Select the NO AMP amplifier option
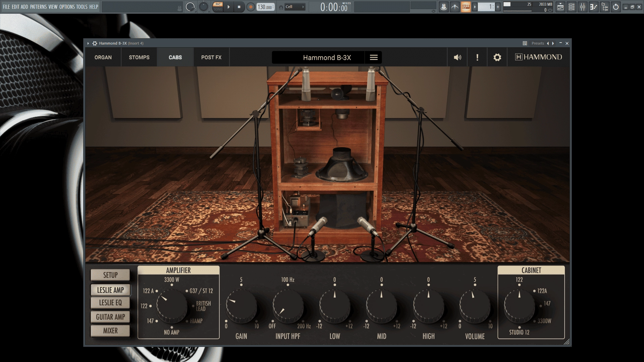 click(x=172, y=332)
